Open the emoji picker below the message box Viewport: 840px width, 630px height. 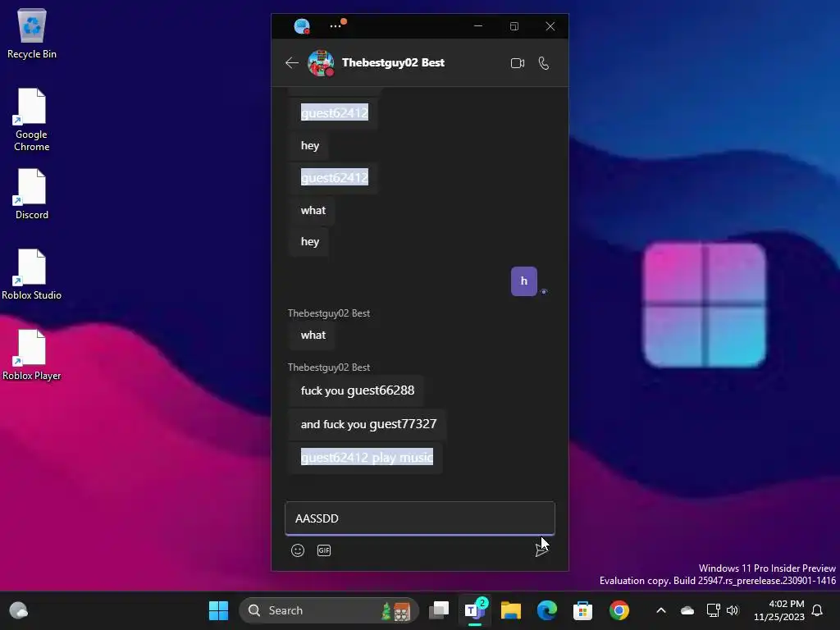pos(298,550)
